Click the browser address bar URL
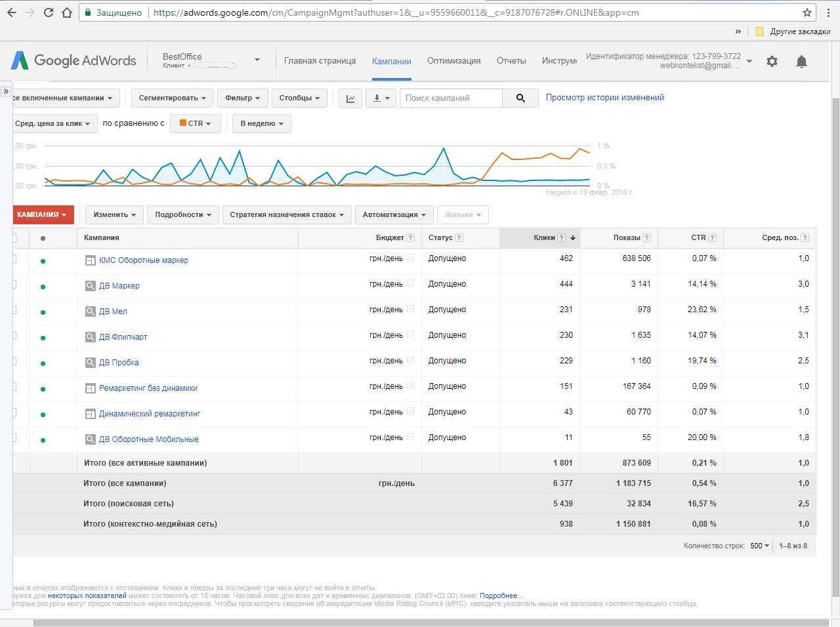This screenshot has height=627, width=840. pyautogui.click(x=396, y=12)
